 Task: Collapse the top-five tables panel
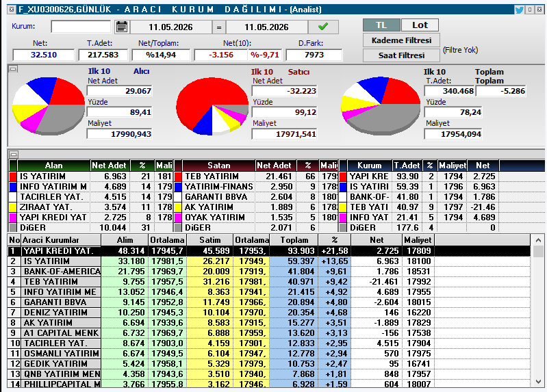coord(13,154)
